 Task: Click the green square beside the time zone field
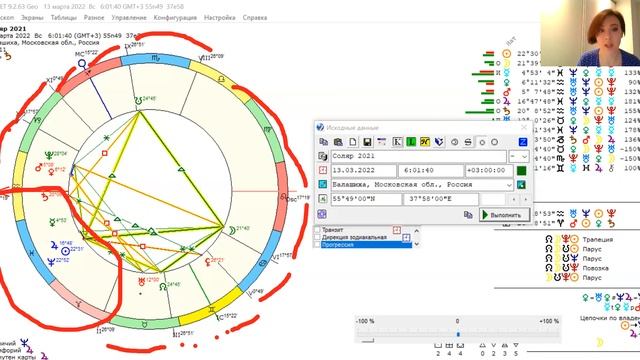(x=521, y=171)
